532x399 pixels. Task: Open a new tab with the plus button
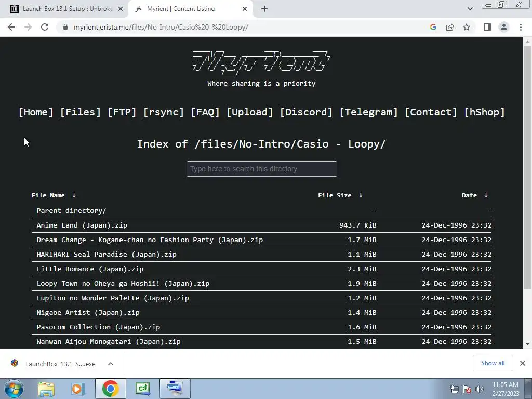pos(264,9)
